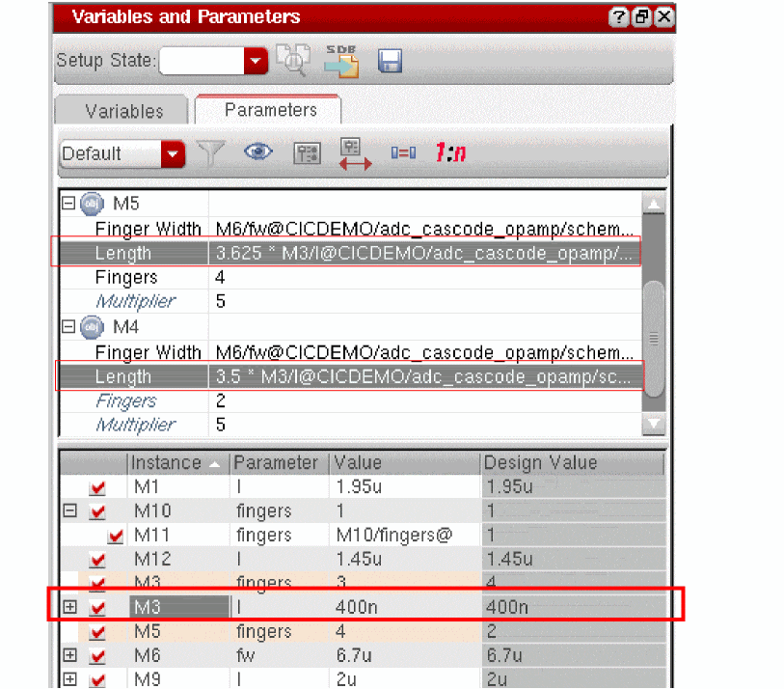Click the red 1:n ratio icon

[450, 152]
